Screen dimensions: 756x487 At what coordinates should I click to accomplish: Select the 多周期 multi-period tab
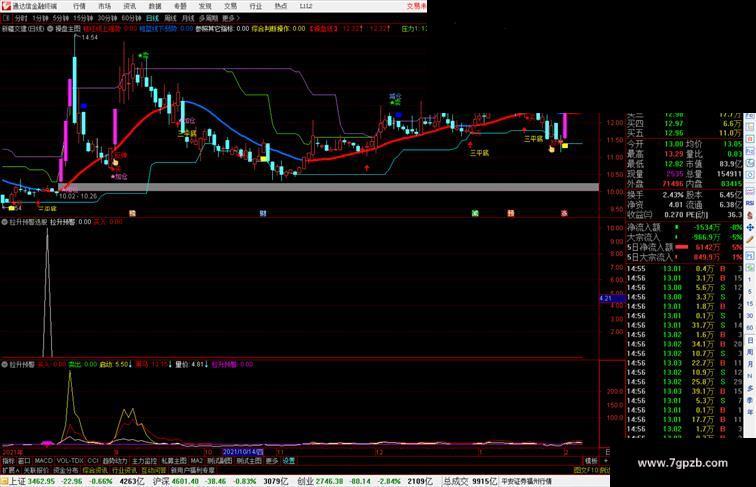pyautogui.click(x=208, y=18)
